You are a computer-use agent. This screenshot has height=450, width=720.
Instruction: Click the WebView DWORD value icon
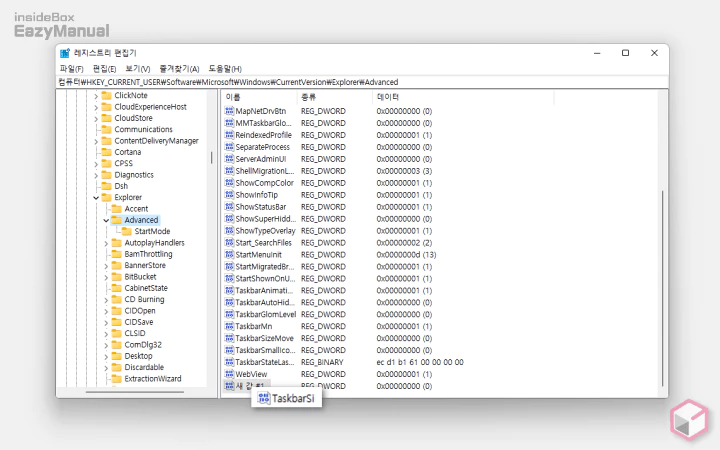pyautogui.click(x=229, y=374)
